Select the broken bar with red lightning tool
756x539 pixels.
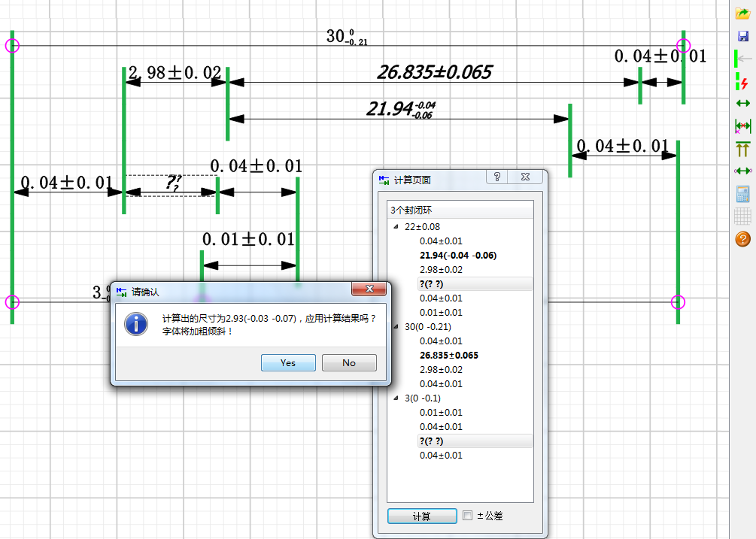(742, 81)
